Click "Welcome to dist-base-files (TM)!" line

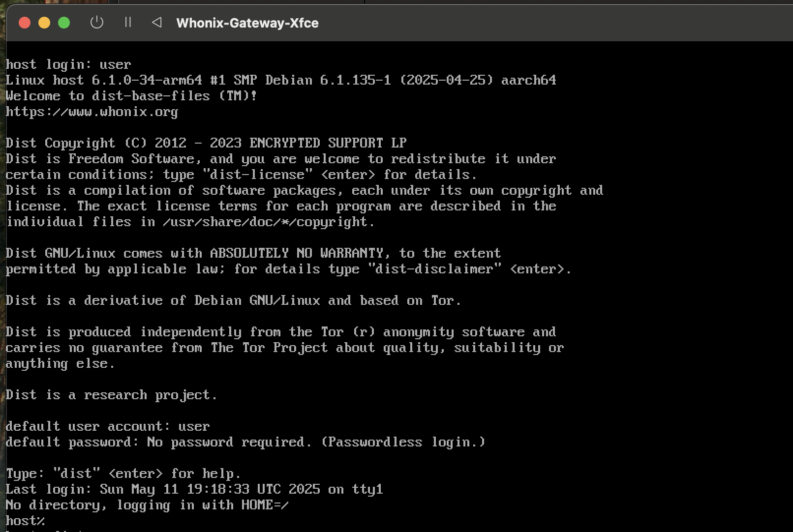point(131,96)
